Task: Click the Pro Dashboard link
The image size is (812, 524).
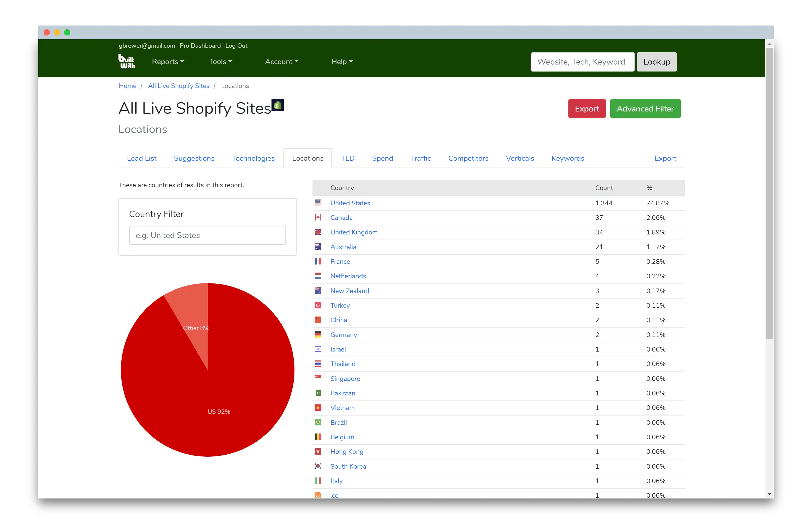Action: [x=200, y=46]
